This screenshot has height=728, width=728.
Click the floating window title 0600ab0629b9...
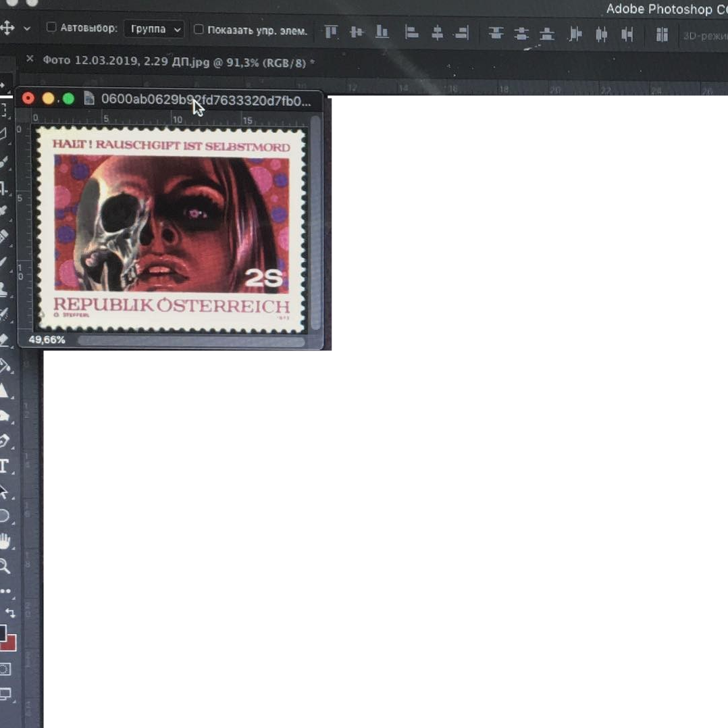pos(206,100)
